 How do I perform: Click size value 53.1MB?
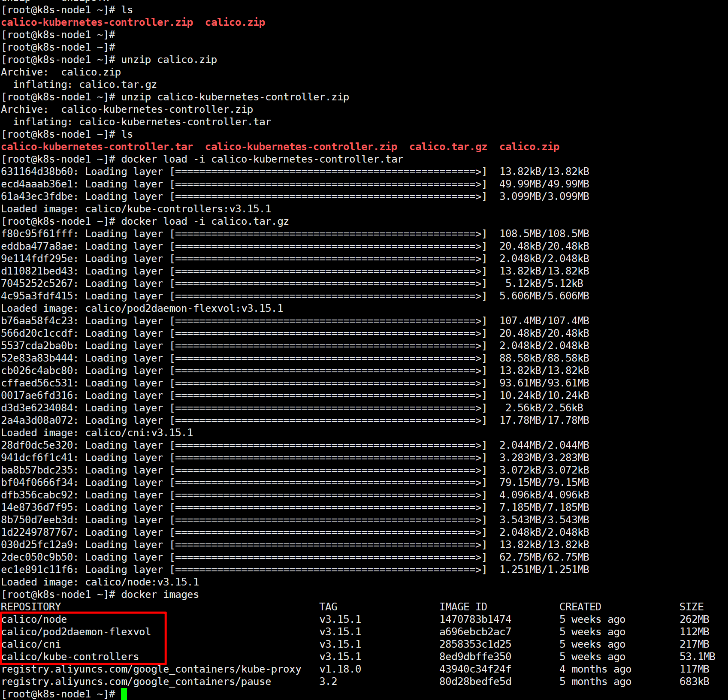click(698, 657)
